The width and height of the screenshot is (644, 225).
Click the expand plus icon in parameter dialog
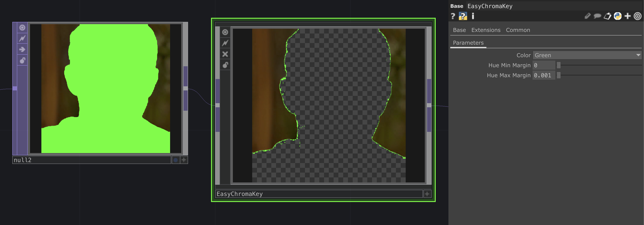pos(627,16)
